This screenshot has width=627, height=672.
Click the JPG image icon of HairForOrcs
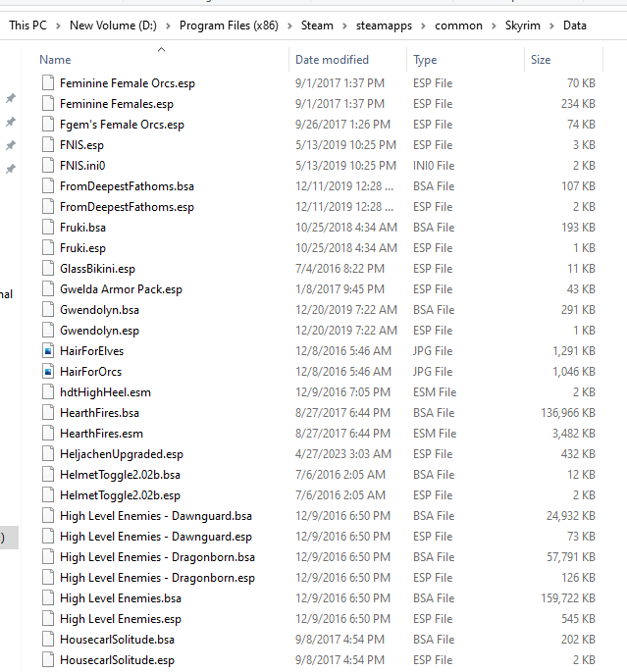point(48,372)
